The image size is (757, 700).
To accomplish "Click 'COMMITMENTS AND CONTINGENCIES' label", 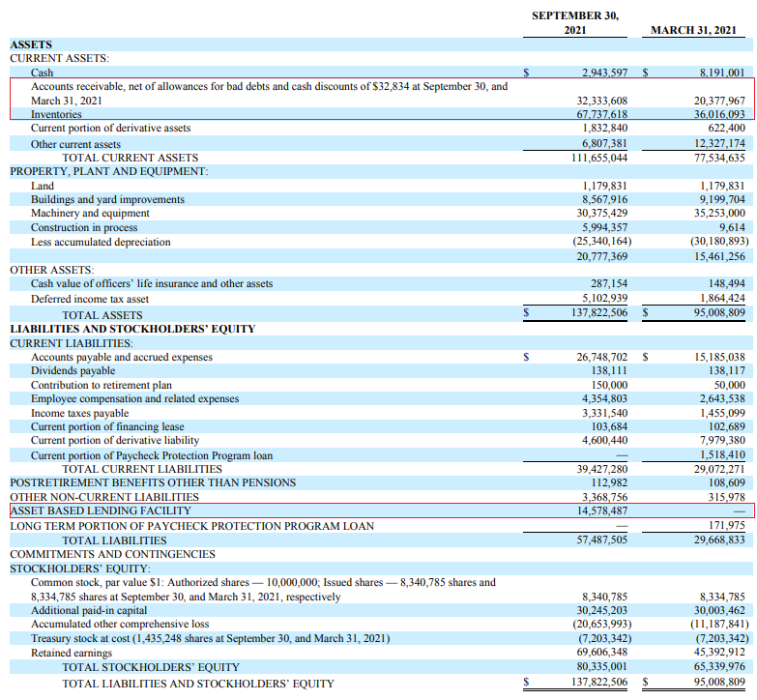I will pos(112,554).
